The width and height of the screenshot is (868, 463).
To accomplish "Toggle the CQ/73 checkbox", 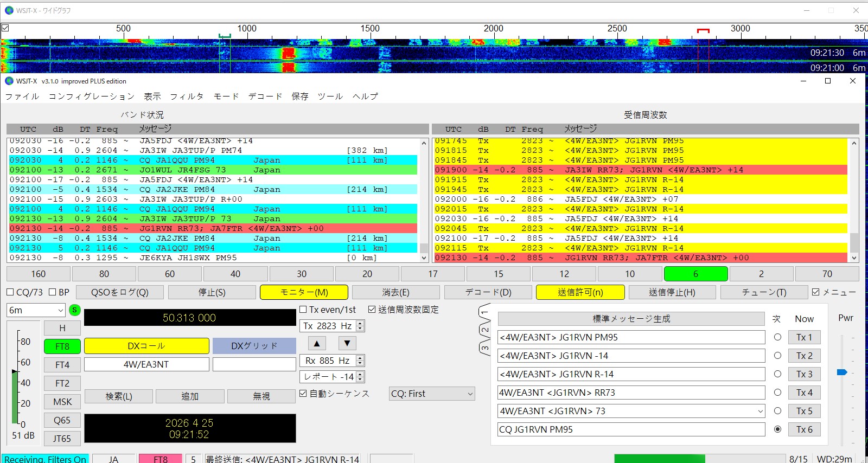I will [10, 292].
